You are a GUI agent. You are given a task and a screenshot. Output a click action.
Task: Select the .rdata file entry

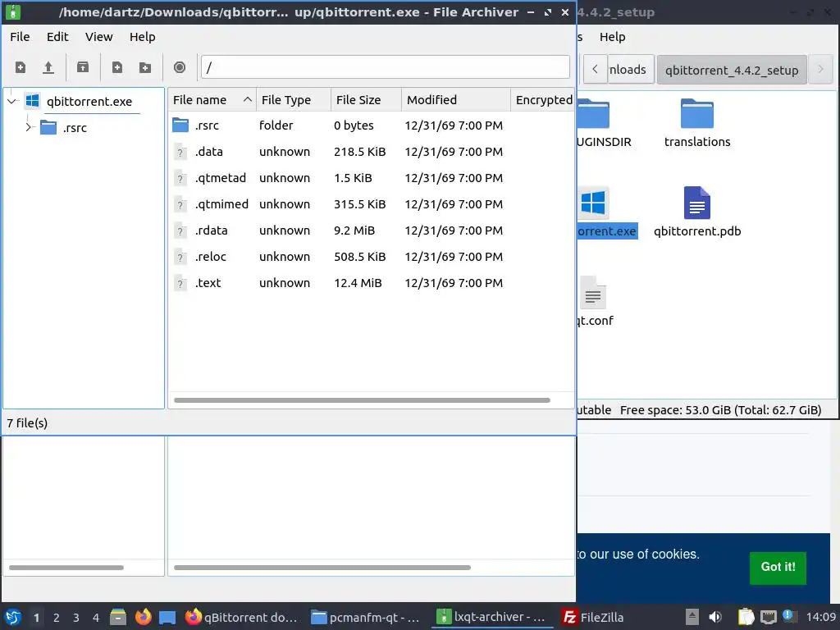coord(211,231)
